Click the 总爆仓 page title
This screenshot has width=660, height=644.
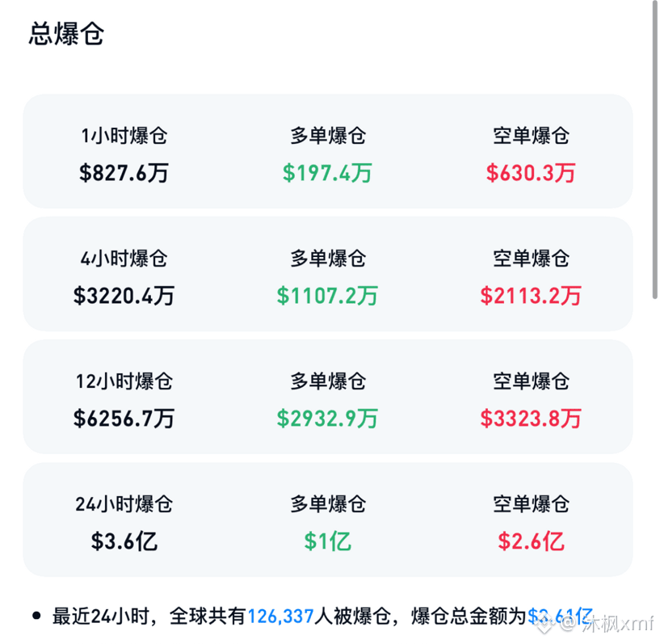pyautogui.click(x=65, y=34)
